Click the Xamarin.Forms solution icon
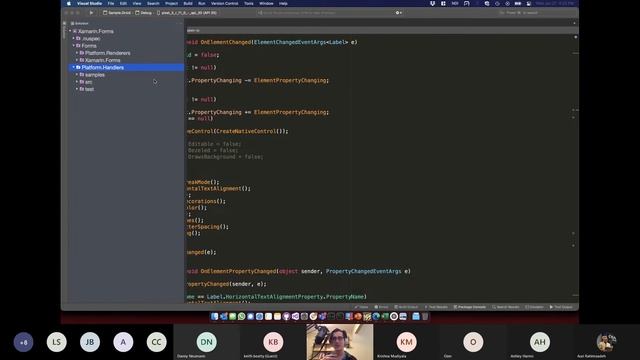This screenshot has width=640, height=360. click(x=75, y=31)
